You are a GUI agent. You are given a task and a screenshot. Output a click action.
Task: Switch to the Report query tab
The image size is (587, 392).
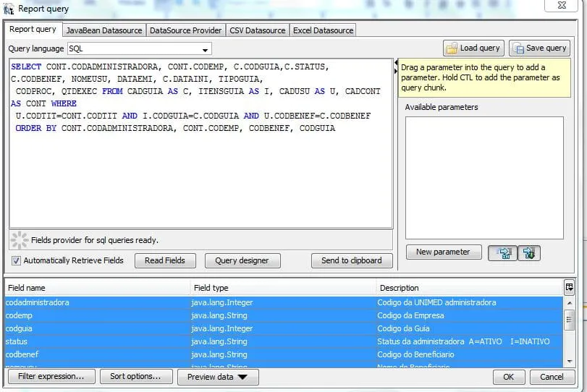(33, 29)
